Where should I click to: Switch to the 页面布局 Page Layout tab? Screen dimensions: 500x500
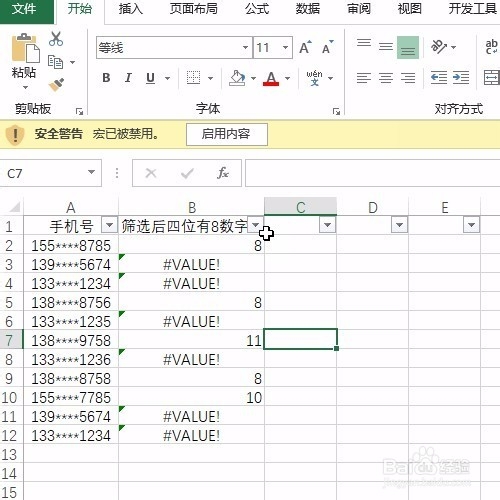(194, 9)
